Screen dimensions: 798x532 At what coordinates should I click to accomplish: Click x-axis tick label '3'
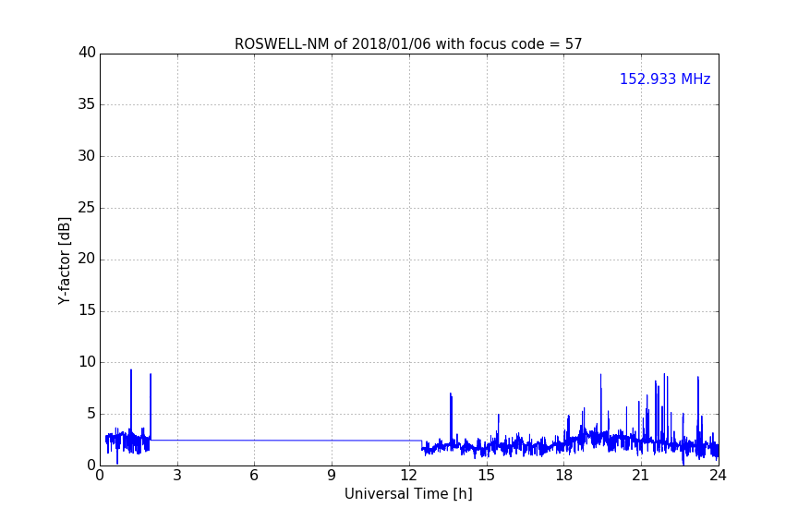[x=177, y=476]
